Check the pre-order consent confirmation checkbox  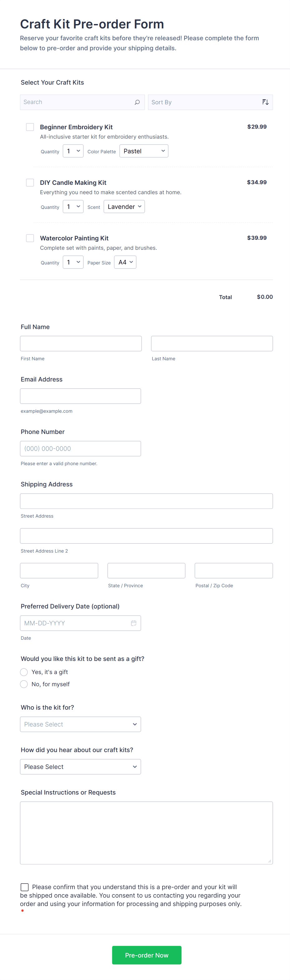(x=25, y=887)
